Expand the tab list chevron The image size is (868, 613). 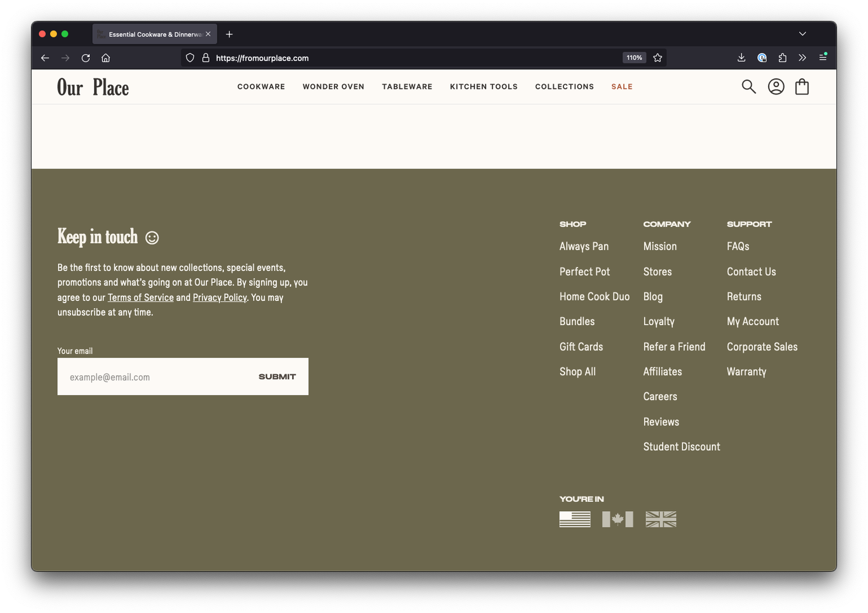[x=802, y=34]
